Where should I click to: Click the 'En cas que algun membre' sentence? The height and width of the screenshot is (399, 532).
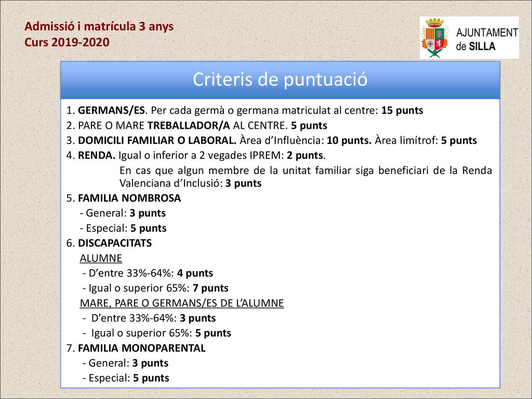pos(305,177)
